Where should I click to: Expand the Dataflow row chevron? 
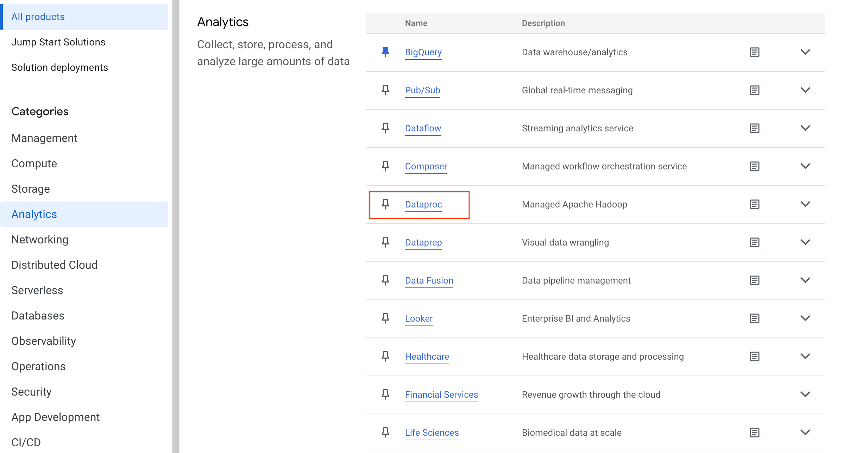point(805,128)
